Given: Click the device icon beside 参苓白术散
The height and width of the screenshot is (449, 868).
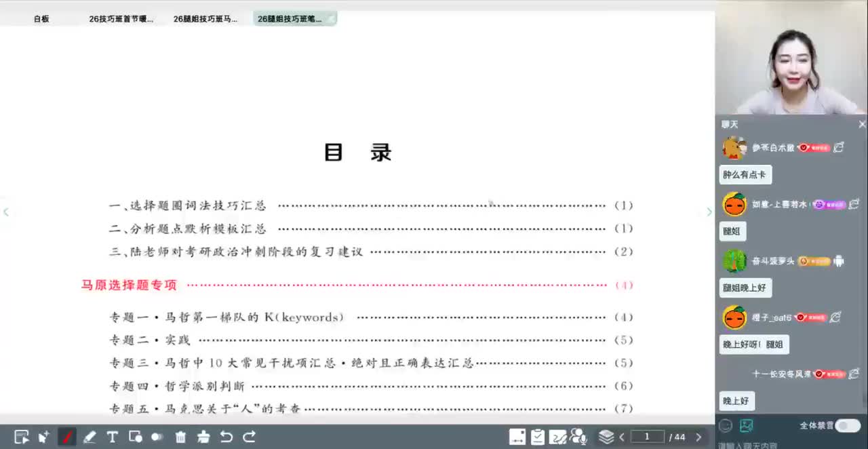Looking at the screenshot, I should pyautogui.click(x=838, y=147).
